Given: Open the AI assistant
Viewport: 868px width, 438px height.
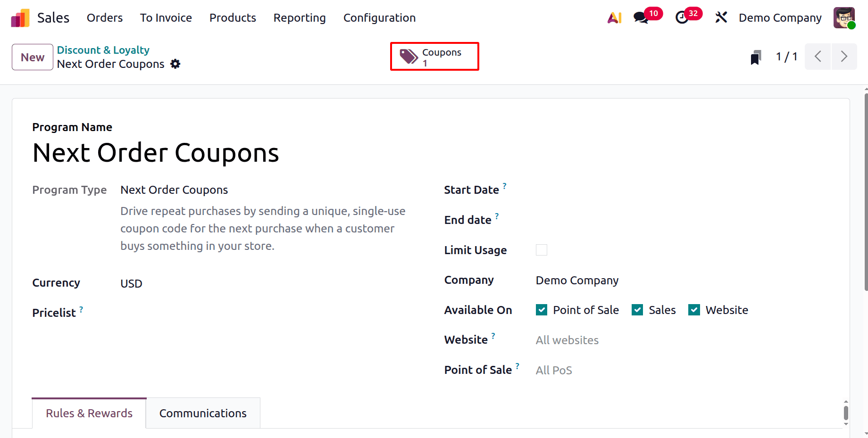Looking at the screenshot, I should (614, 17).
